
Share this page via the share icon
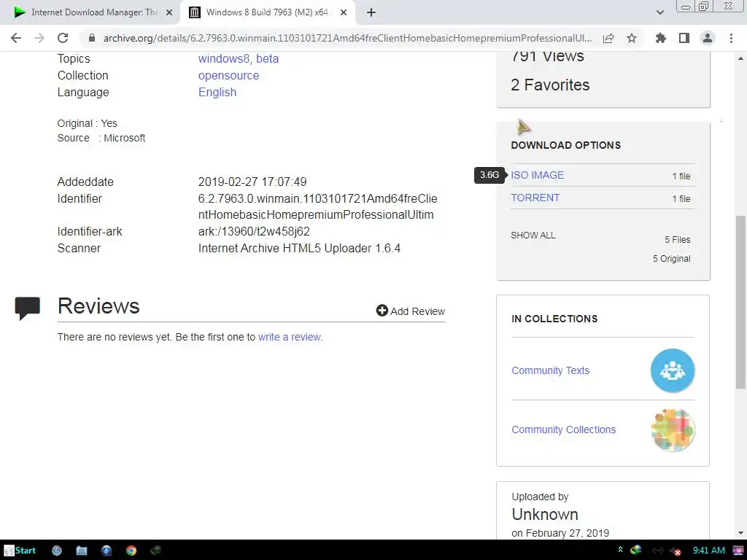pyautogui.click(x=608, y=38)
